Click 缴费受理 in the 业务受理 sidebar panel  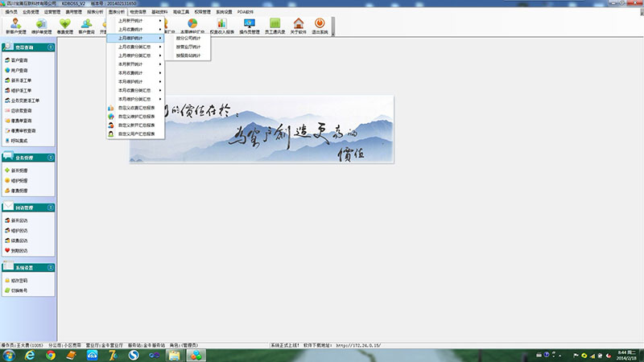coord(16,191)
